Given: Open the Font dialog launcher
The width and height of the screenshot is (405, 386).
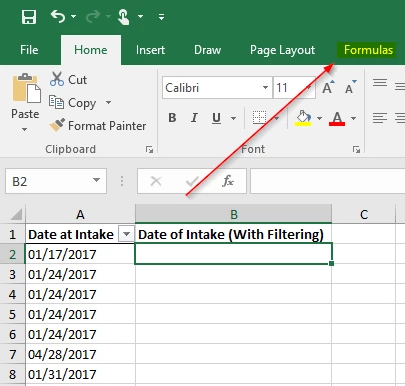Looking at the screenshot, I should (x=356, y=149).
